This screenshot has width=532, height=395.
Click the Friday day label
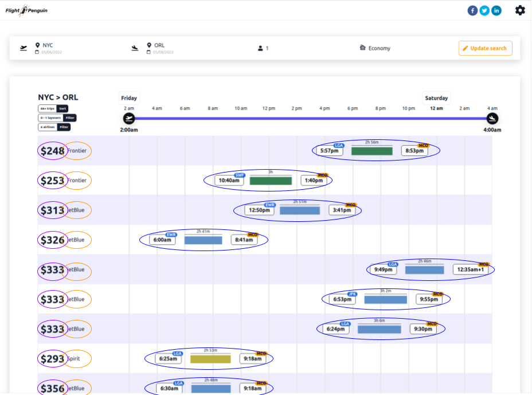coord(129,98)
